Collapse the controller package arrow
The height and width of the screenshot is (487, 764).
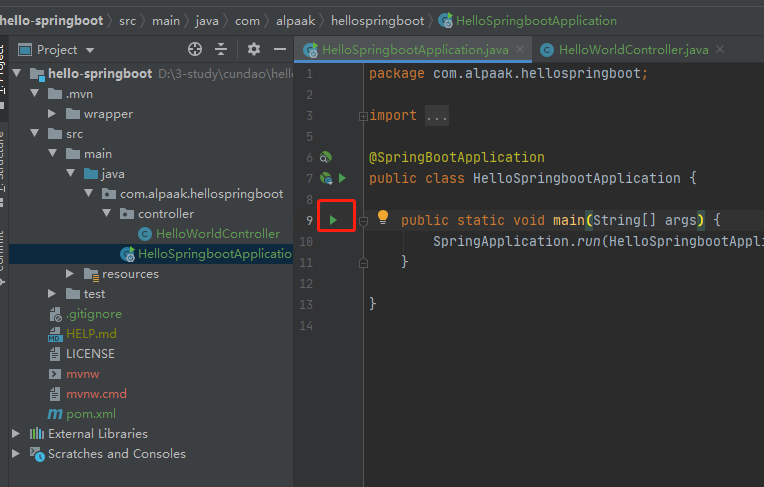point(107,213)
